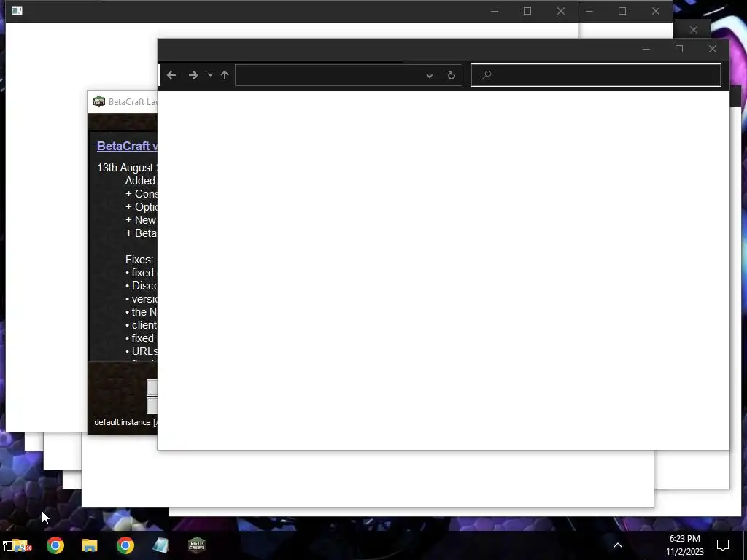Open the notification center icon
Viewport: 747px width, 560px height.
(x=723, y=545)
